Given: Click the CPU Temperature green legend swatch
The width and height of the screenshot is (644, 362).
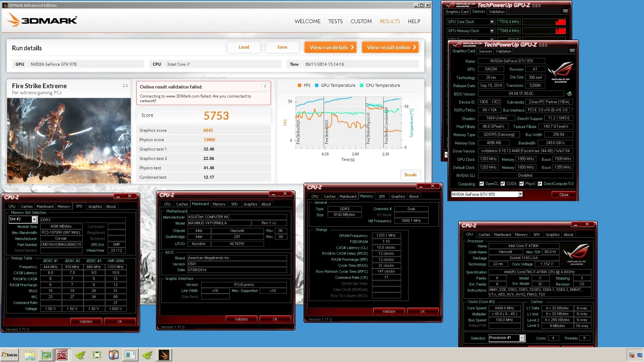Looking at the screenshot, I should [362, 85].
